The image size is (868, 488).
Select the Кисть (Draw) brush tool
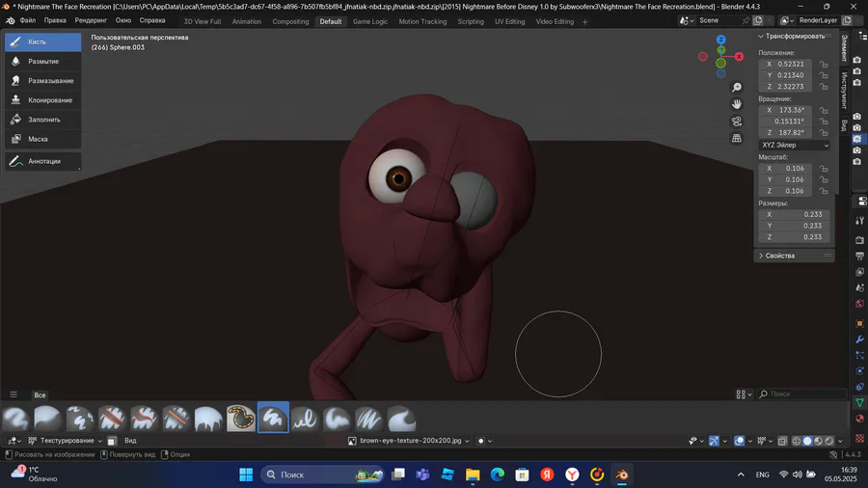(43, 41)
